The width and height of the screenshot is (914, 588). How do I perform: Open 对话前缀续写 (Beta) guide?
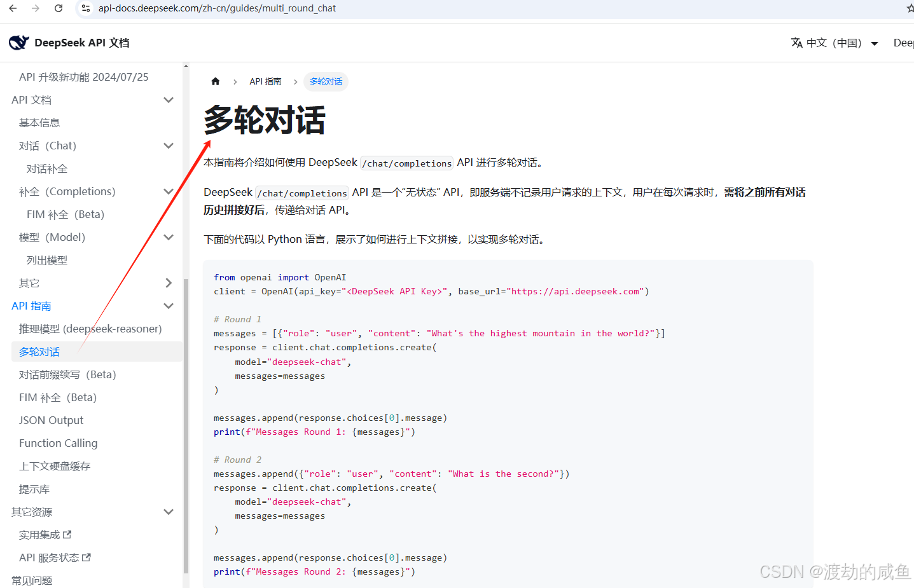coord(67,374)
